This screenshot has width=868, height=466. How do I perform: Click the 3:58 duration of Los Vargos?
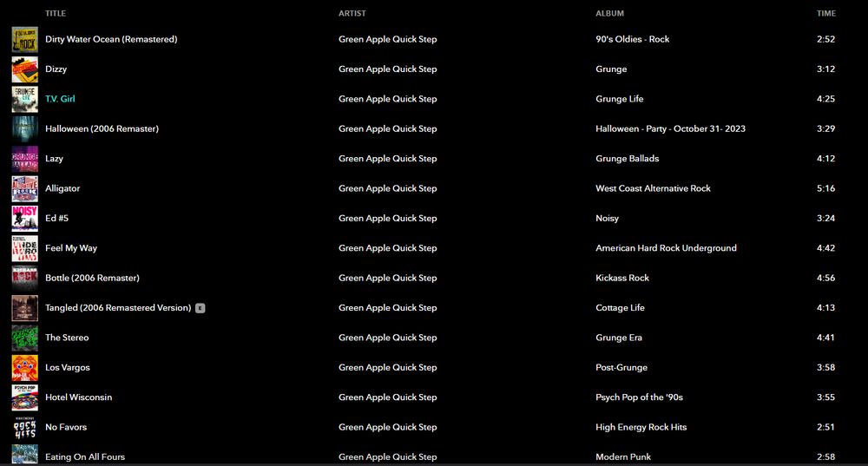(x=826, y=368)
